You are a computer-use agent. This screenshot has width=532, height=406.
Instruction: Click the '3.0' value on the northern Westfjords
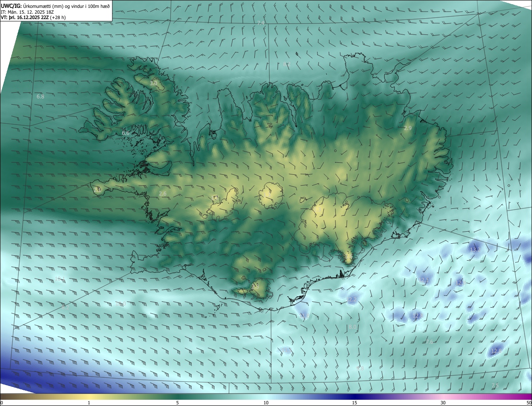tap(153, 83)
